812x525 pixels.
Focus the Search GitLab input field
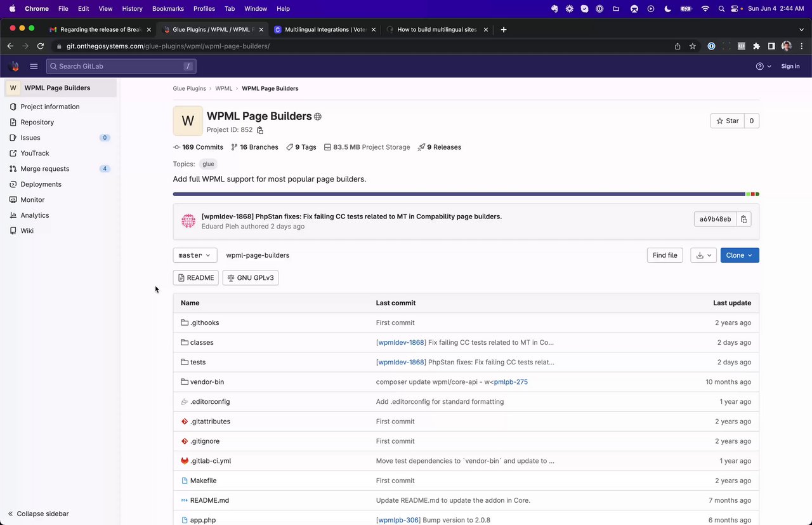[x=121, y=66]
